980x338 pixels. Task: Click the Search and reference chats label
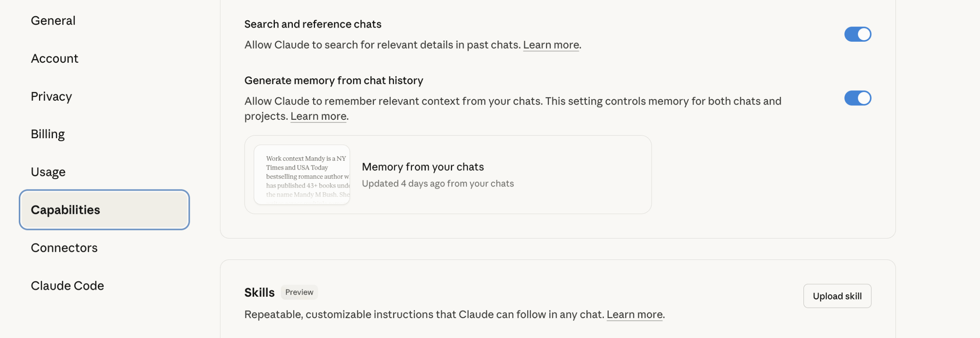[x=313, y=24]
